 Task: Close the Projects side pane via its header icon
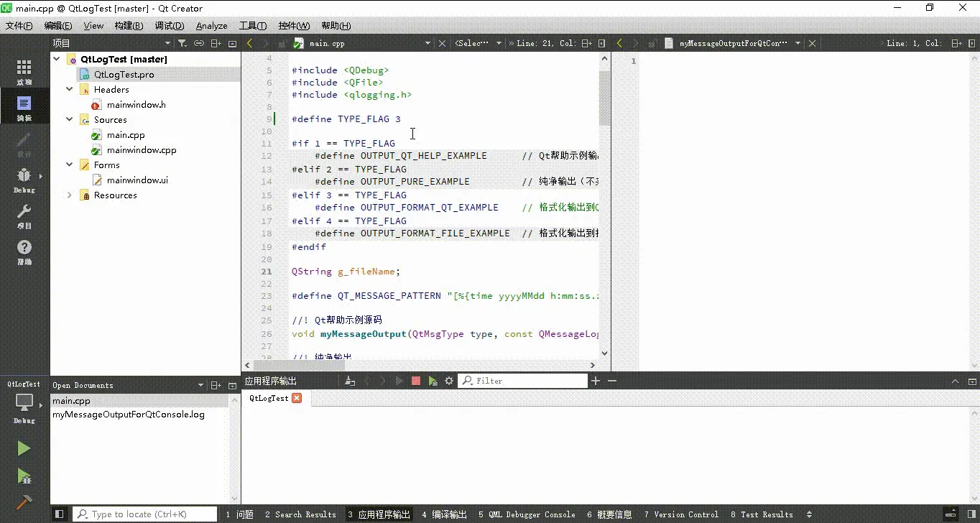(232, 43)
